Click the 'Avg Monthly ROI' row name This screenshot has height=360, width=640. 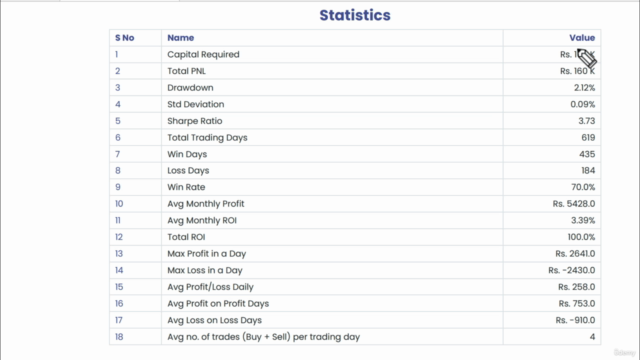coord(202,220)
